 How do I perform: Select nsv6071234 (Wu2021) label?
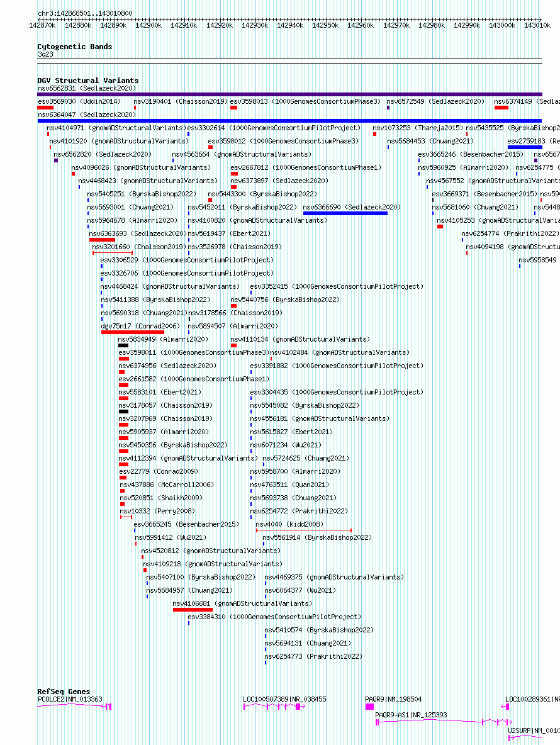286,445
